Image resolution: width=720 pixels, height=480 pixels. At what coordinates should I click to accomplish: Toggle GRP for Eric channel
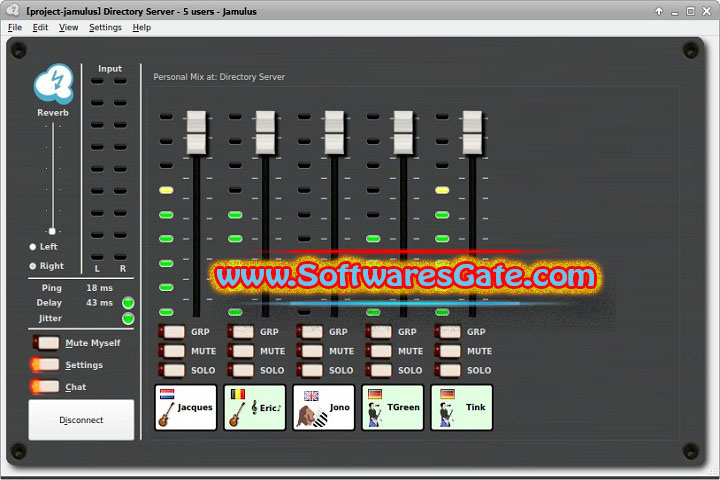coord(241,332)
